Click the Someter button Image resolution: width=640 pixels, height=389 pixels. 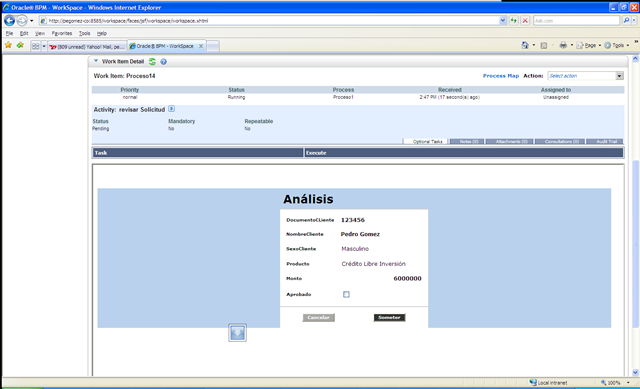[x=389, y=318]
